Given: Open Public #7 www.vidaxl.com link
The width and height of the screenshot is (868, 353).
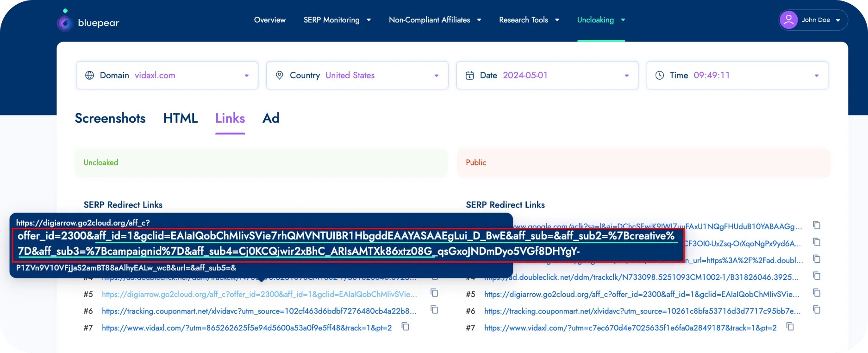Looking at the screenshot, I should pyautogui.click(x=631, y=328).
